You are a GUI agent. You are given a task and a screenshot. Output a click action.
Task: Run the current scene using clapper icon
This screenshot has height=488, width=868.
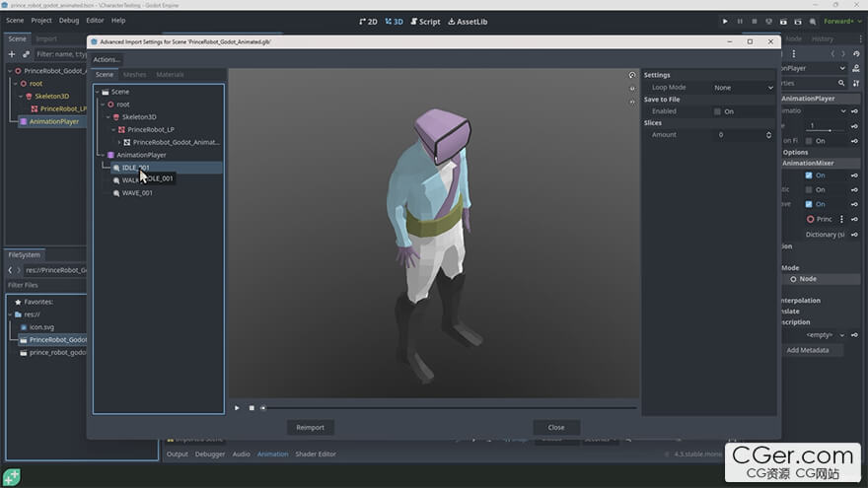point(783,22)
